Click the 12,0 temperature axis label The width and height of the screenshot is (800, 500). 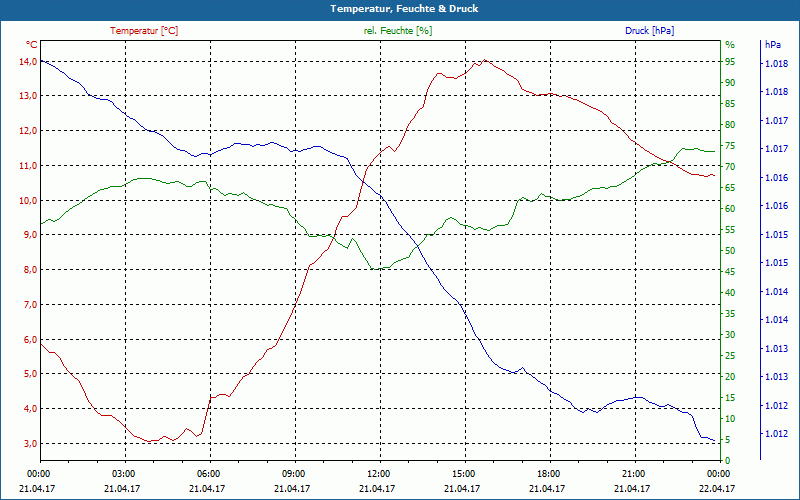[28, 131]
